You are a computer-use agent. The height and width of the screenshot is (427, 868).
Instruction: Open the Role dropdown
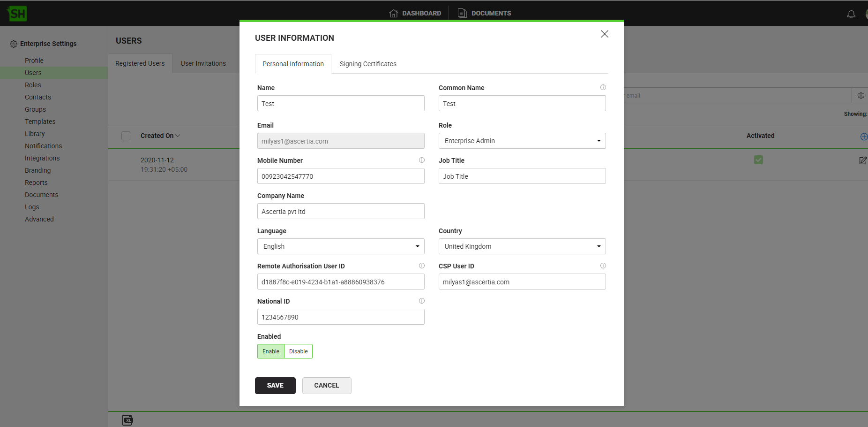[x=522, y=141]
